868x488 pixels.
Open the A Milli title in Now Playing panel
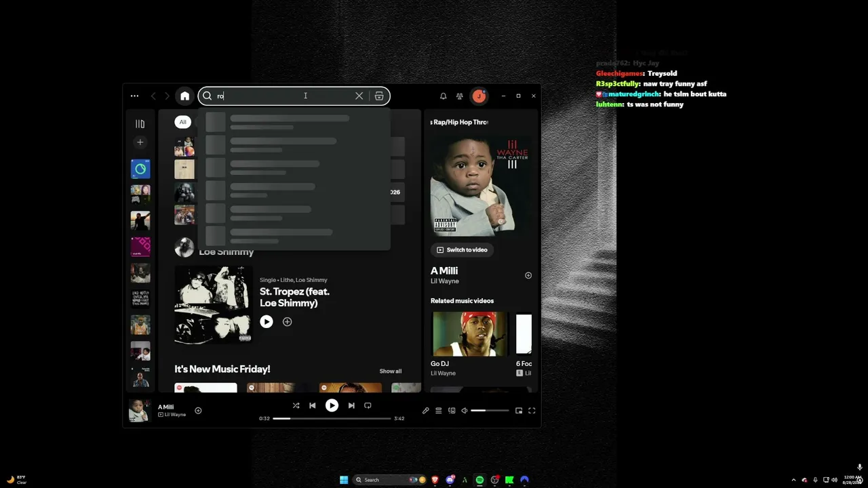(x=444, y=270)
